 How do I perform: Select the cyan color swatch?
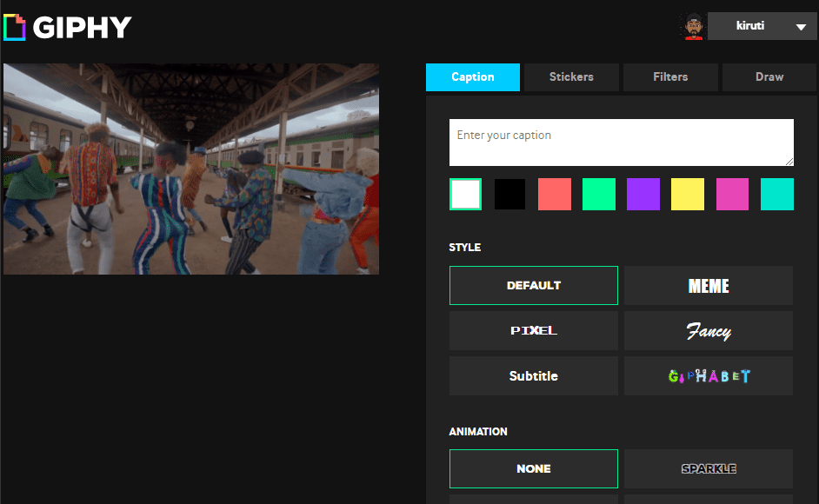[777, 195]
